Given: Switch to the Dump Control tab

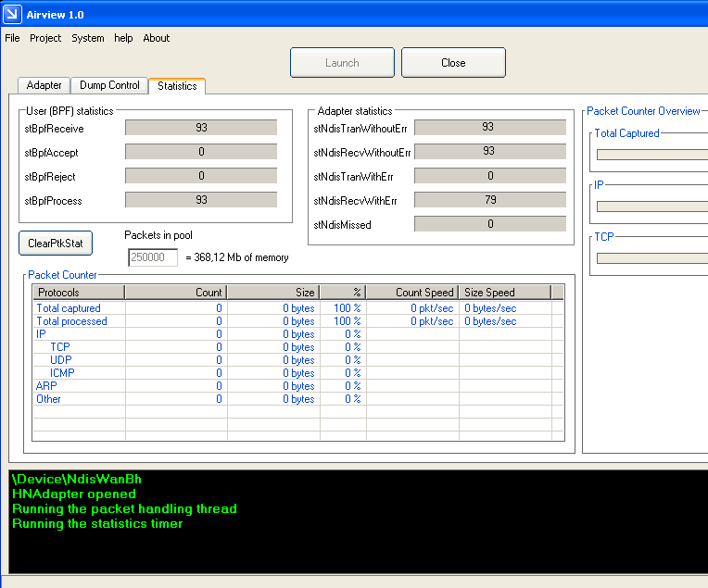Looking at the screenshot, I should 109,85.
